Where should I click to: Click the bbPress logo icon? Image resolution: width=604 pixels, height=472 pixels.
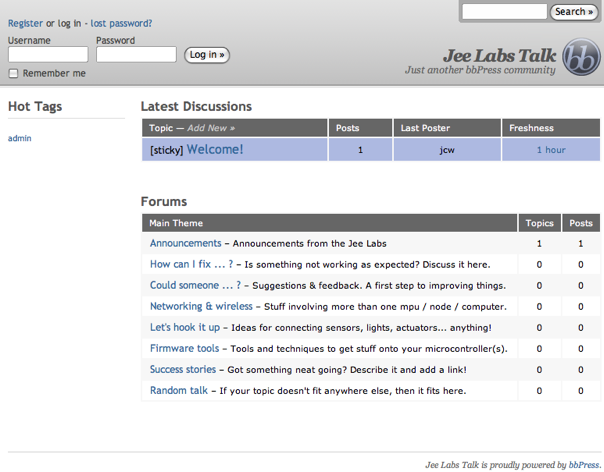pos(581,57)
